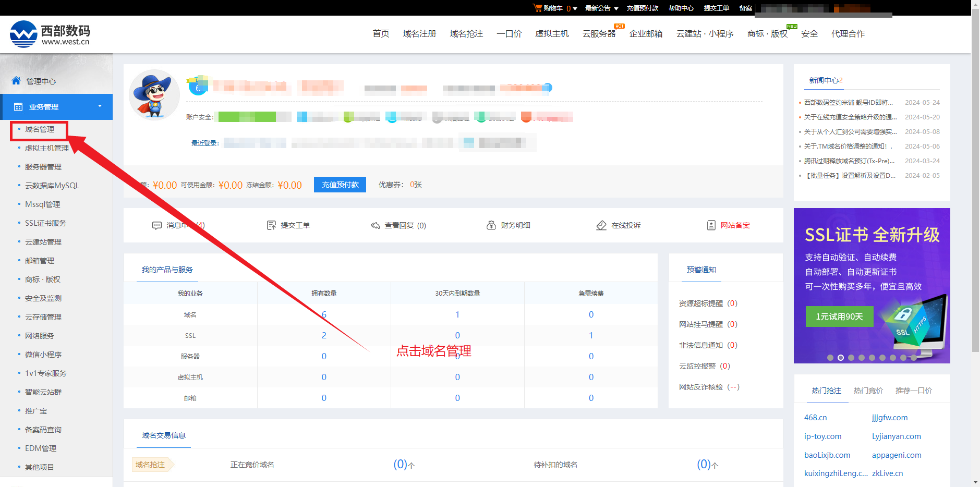This screenshot has height=487, width=980.
Task: Open 充值预付款 in the top bar
Action: 642,8
